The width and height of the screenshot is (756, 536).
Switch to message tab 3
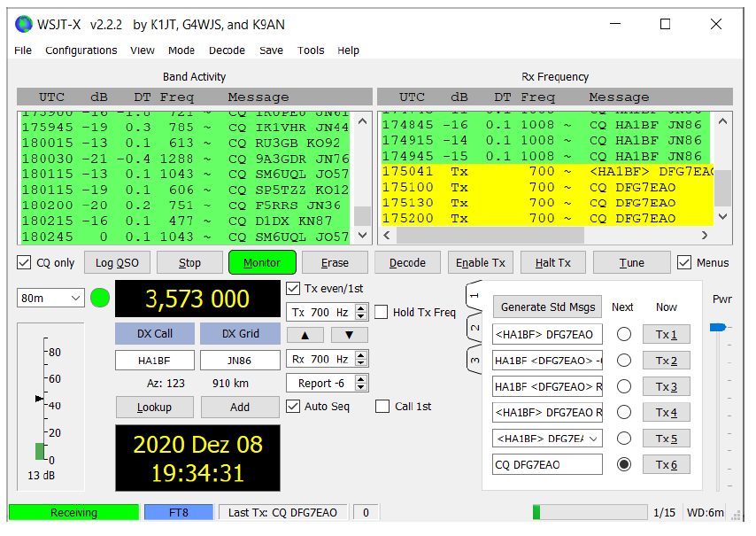[474, 360]
